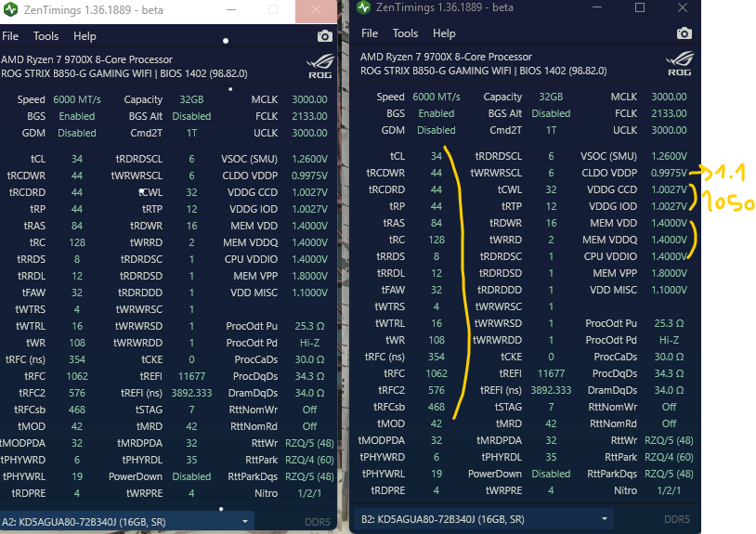Maximize the right ZenTimings window

pos(640,7)
